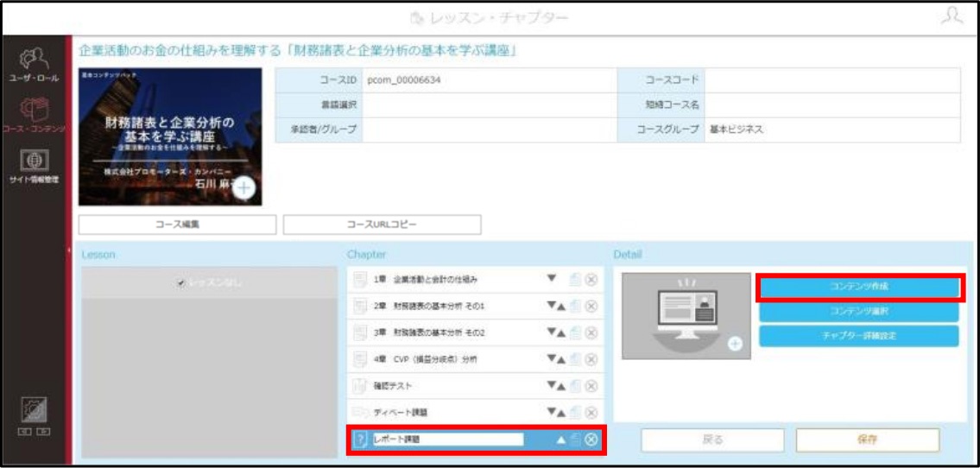Viewport: 980px width, 468px height.
Task: Move レポート課題 chapter up with arrow
Action: (560, 440)
